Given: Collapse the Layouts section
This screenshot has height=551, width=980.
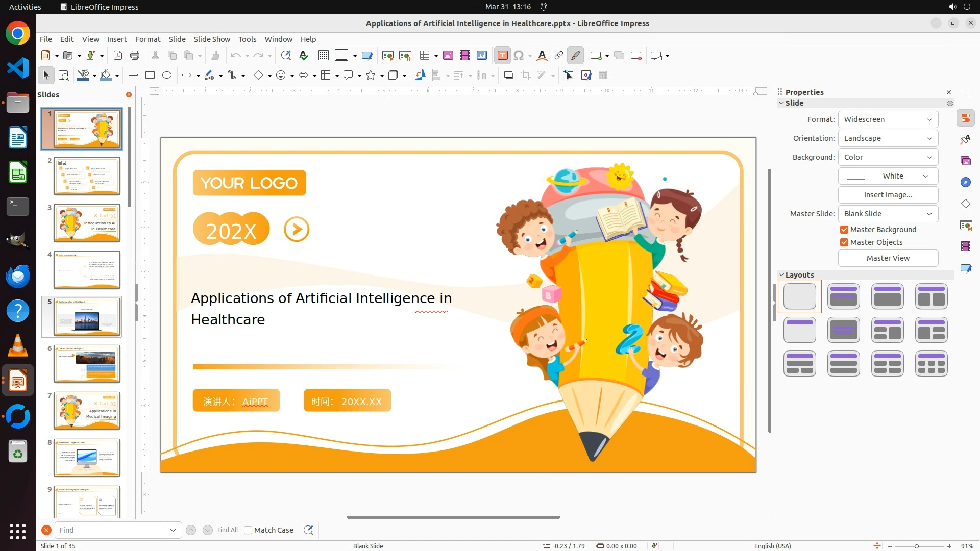Looking at the screenshot, I should pyautogui.click(x=781, y=274).
